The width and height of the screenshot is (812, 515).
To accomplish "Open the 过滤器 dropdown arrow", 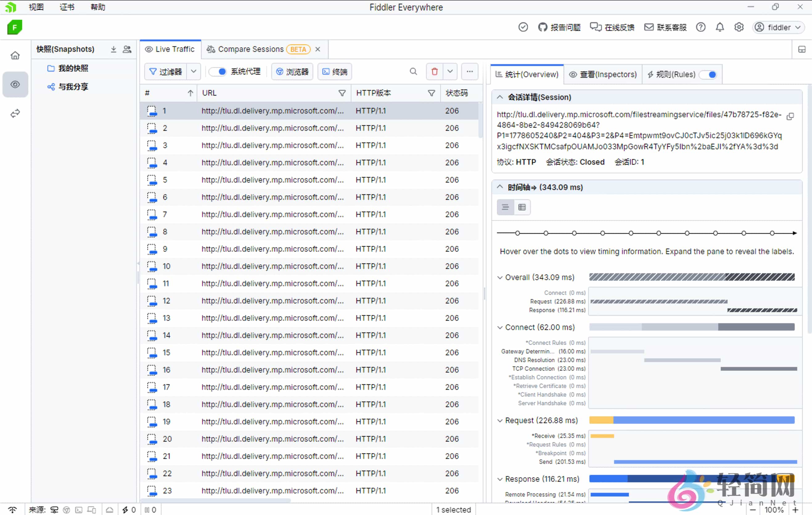I will click(194, 72).
